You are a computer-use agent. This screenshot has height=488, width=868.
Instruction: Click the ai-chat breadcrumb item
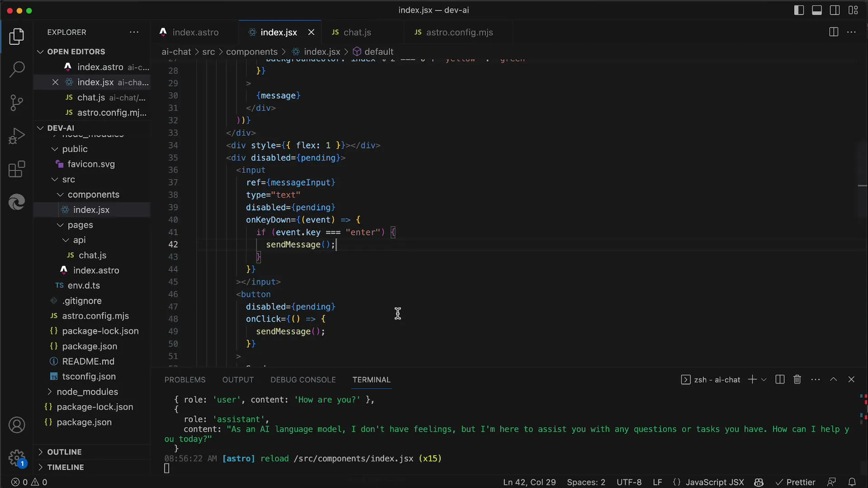click(176, 52)
